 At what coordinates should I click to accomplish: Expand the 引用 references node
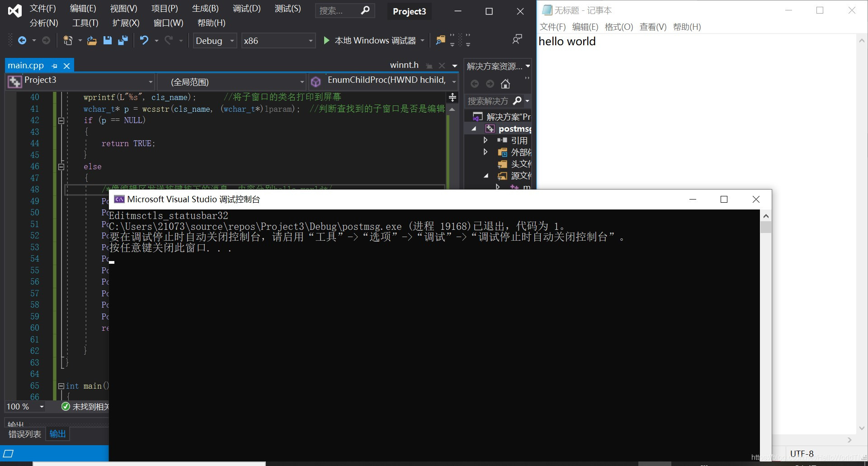tap(486, 140)
